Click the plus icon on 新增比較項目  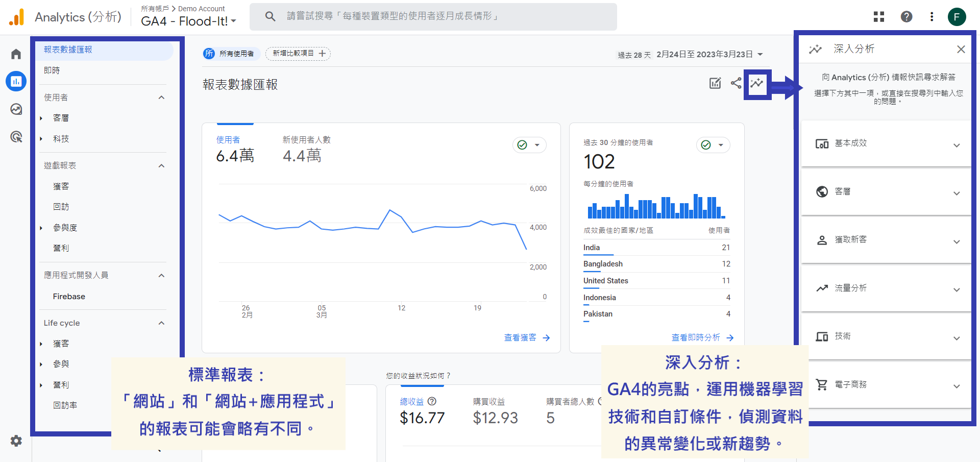(x=322, y=54)
